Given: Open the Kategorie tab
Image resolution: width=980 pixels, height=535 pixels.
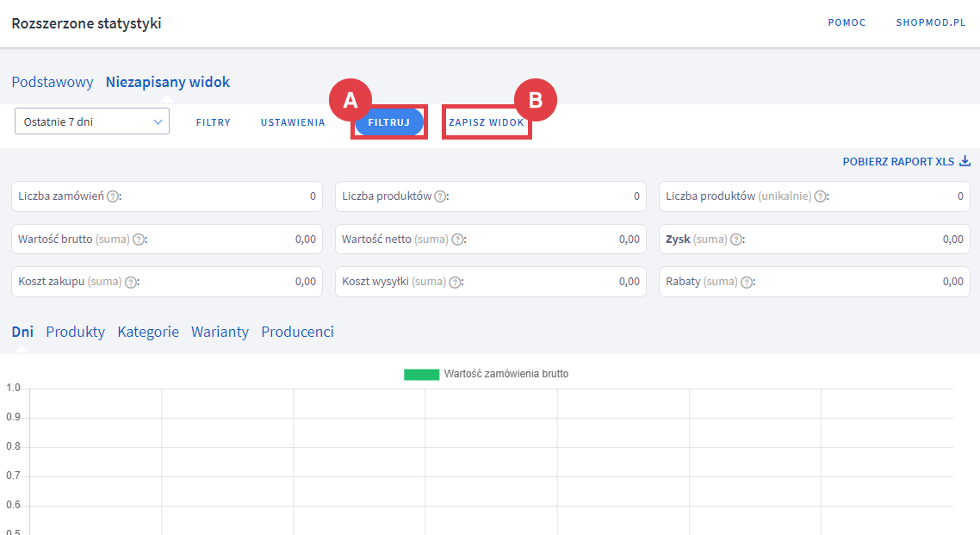Looking at the screenshot, I should click(148, 332).
